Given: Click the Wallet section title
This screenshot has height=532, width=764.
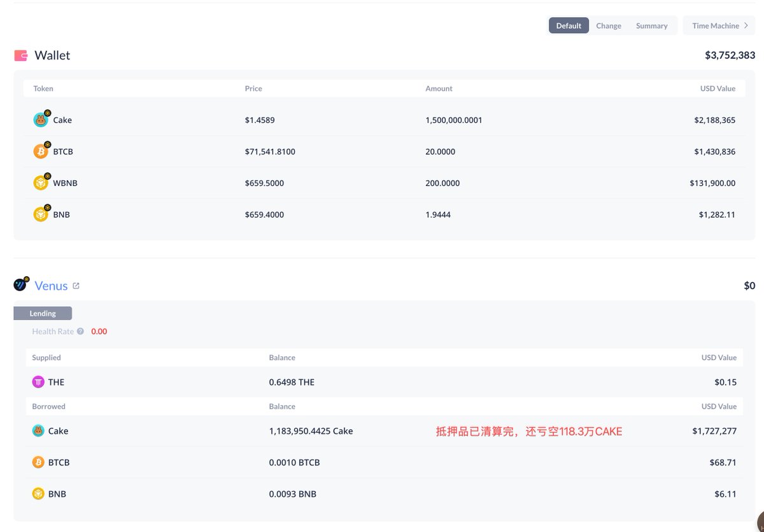Looking at the screenshot, I should pyautogui.click(x=52, y=55).
